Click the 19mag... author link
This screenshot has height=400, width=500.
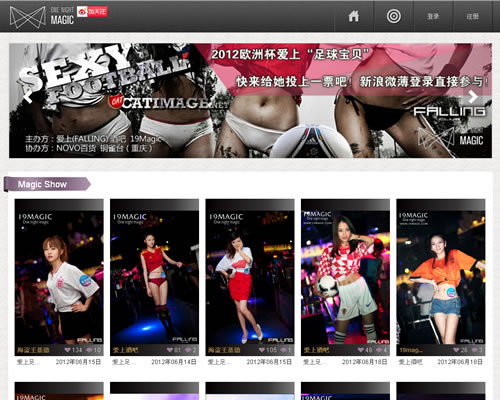point(411,350)
